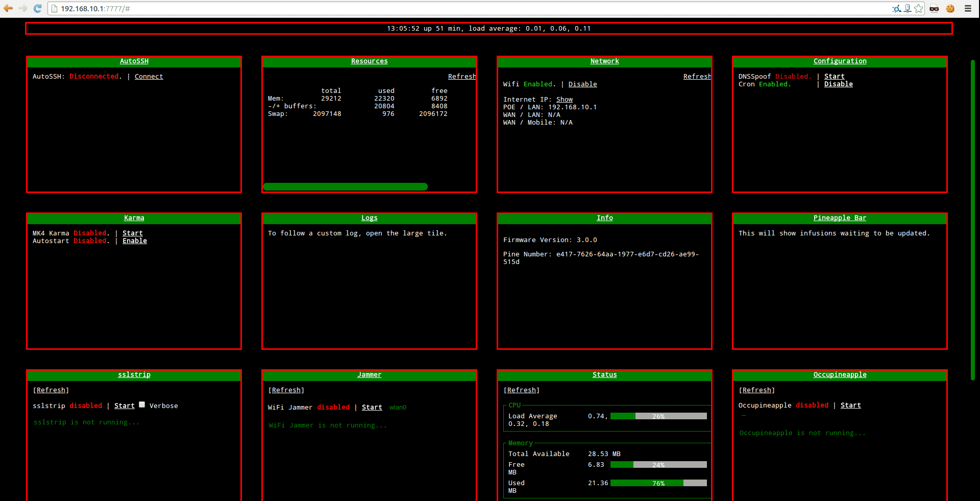Click the browser back arrow

click(8, 8)
